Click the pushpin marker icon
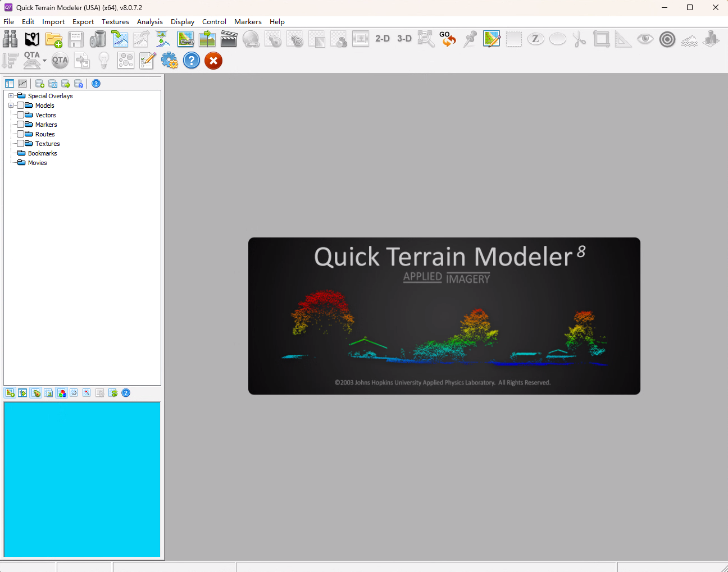This screenshot has height=572, width=728. point(470,39)
